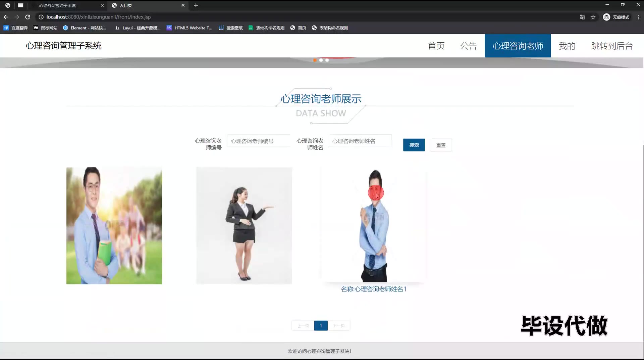The image size is (644, 360).
Task: Go to the 公告 navigation menu item
Action: click(x=468, y=46)
